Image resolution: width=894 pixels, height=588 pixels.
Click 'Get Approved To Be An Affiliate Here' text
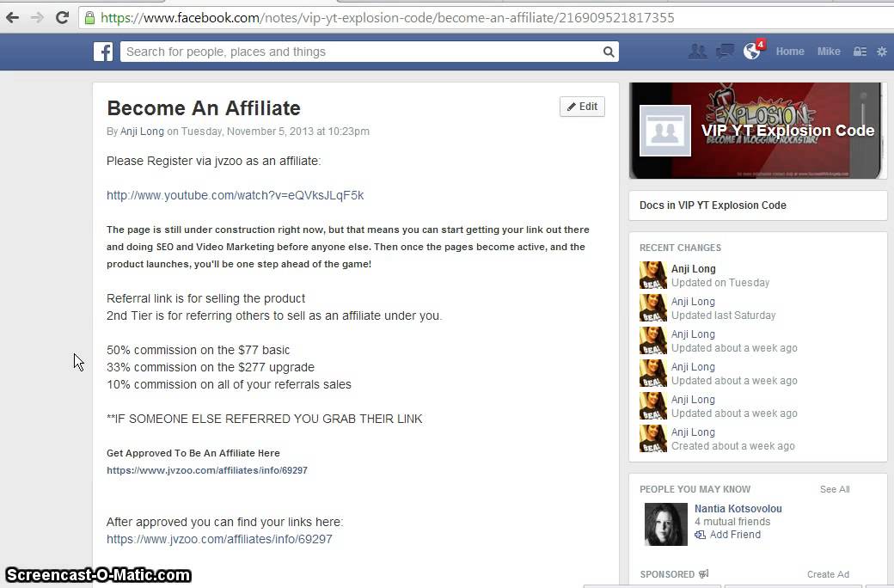click(193, 453)
